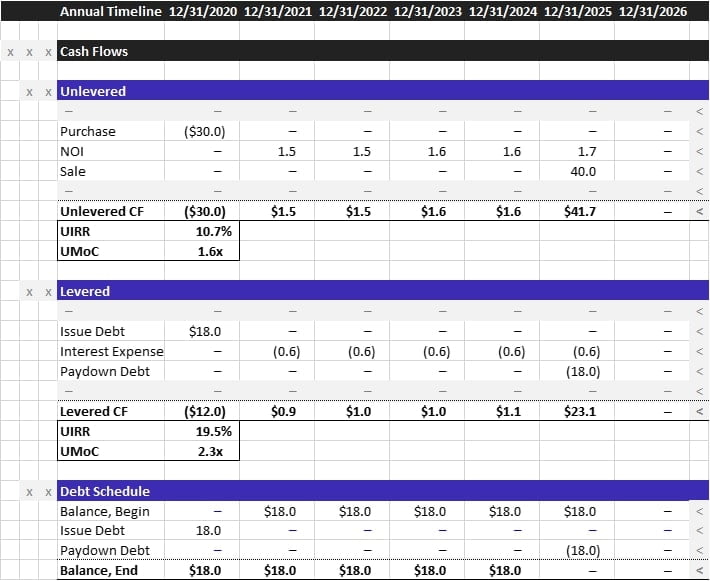Select the Annual Timeline header cell

coord(110,11)
